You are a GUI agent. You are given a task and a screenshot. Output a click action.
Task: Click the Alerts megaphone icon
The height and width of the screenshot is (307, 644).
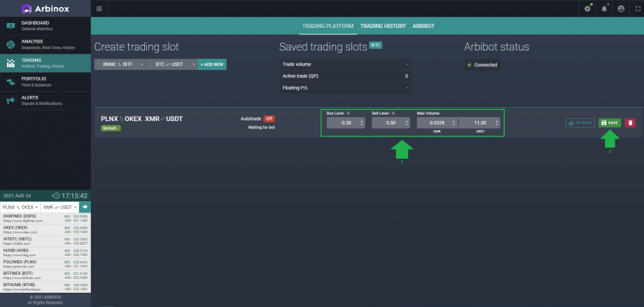[10, 101]
